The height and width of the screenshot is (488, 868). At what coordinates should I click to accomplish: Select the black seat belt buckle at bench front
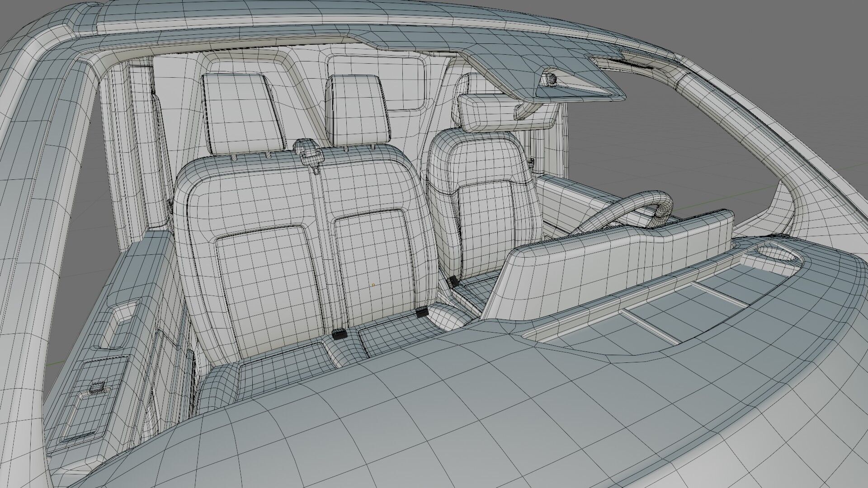coord(340,334)
